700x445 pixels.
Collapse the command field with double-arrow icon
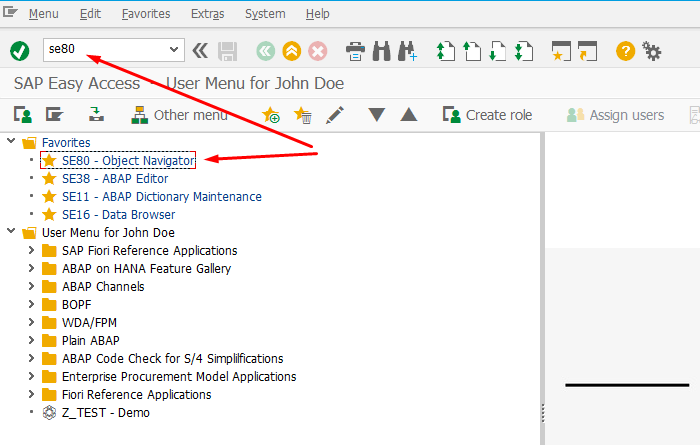(200, 51)
